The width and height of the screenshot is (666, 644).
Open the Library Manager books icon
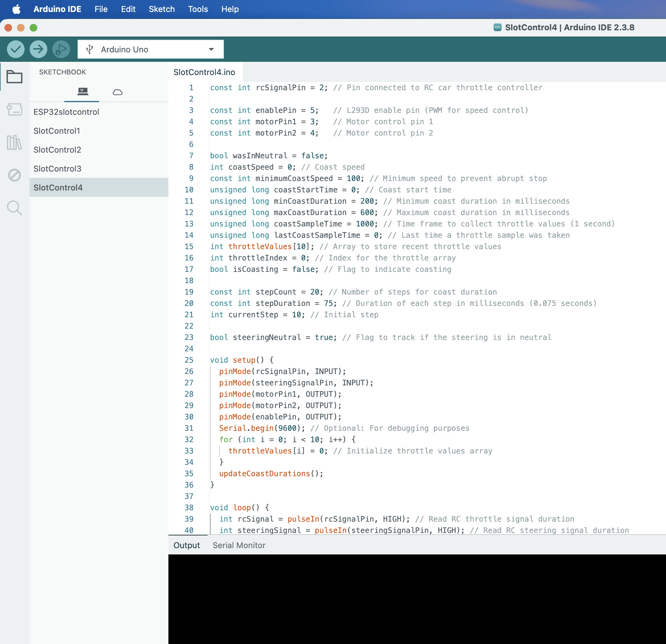click(15, 142)
